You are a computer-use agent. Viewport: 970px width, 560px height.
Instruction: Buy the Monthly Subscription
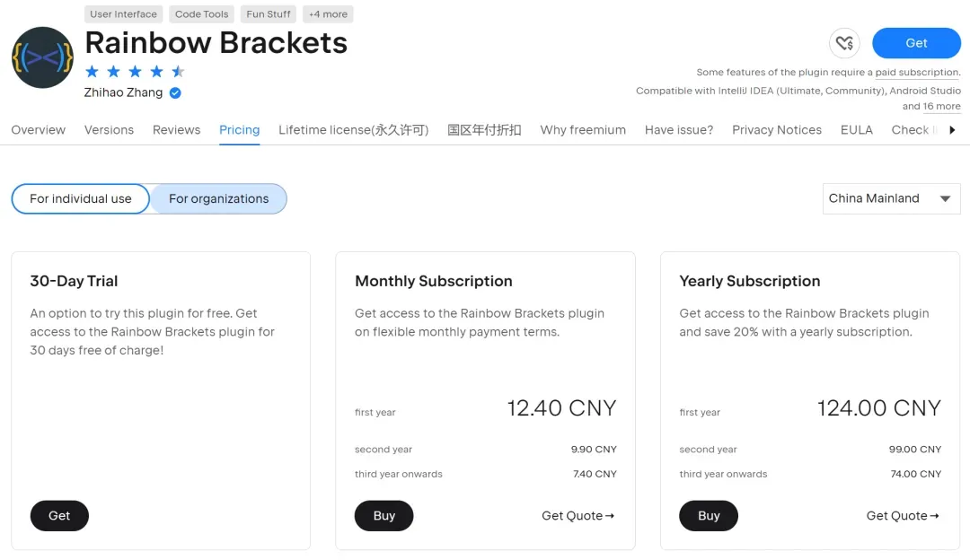pos(384,516)
